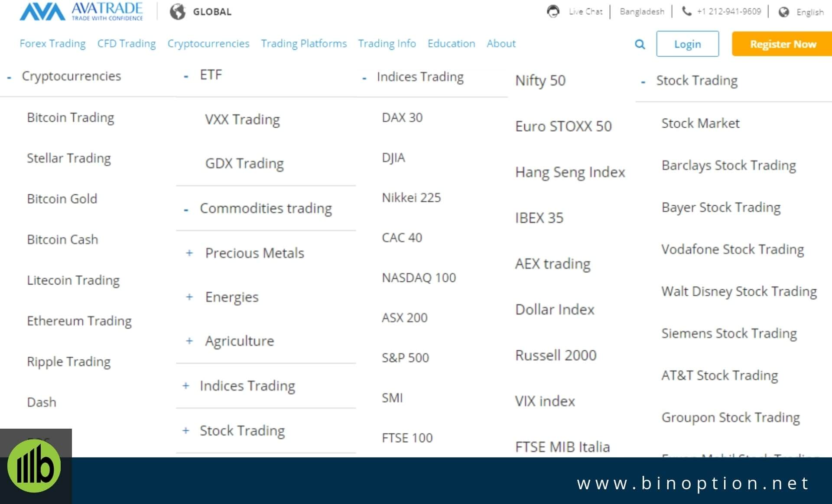Expand Indices Trading in second column
Screen dimensions: 832x504
pyautogui.click(x=186, y=386)
